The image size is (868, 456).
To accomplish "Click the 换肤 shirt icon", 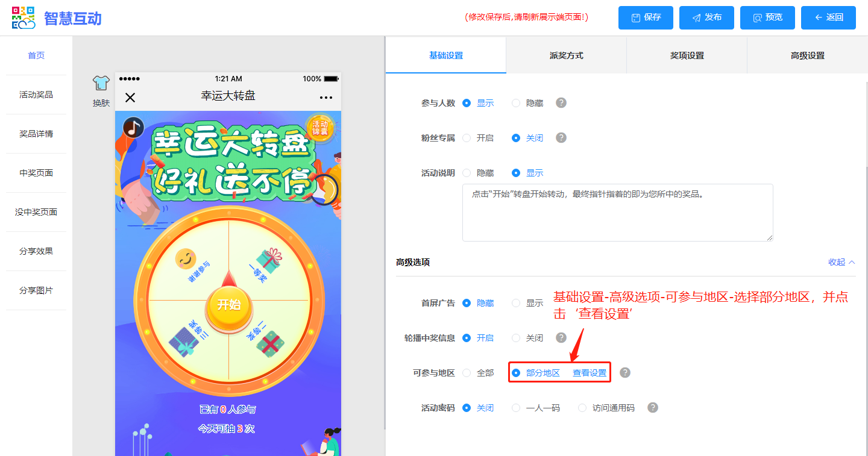I will tap(101, 84).
